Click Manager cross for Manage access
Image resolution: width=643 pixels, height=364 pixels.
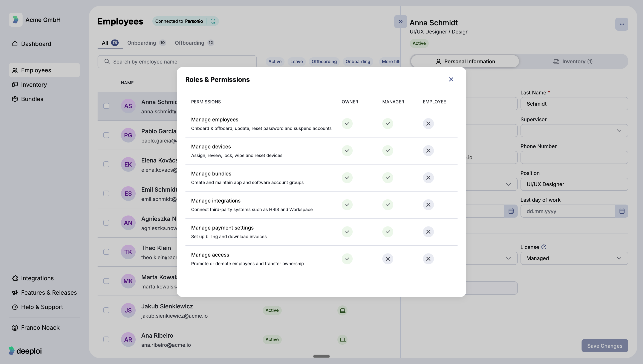387,259
